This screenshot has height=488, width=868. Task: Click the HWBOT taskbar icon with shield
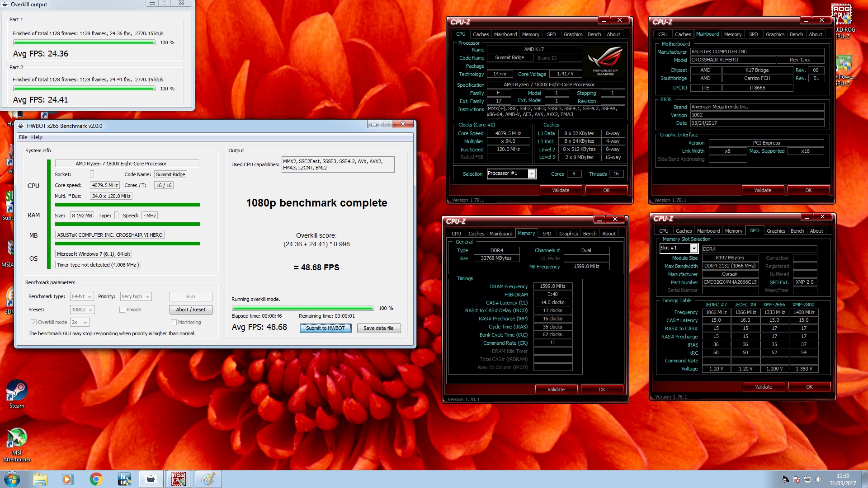pos(124,479)
